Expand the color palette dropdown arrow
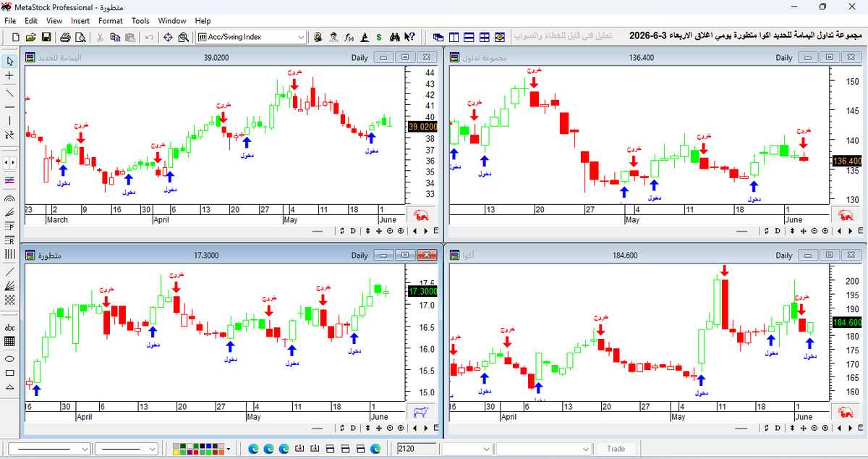Screen dimensions: 868x459 point(230,449)
